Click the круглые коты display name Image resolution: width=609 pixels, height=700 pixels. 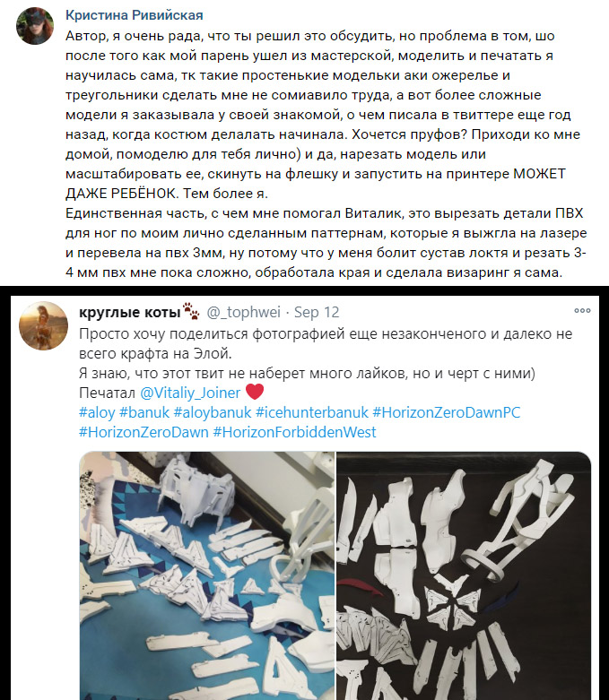[x=129, y=312]
